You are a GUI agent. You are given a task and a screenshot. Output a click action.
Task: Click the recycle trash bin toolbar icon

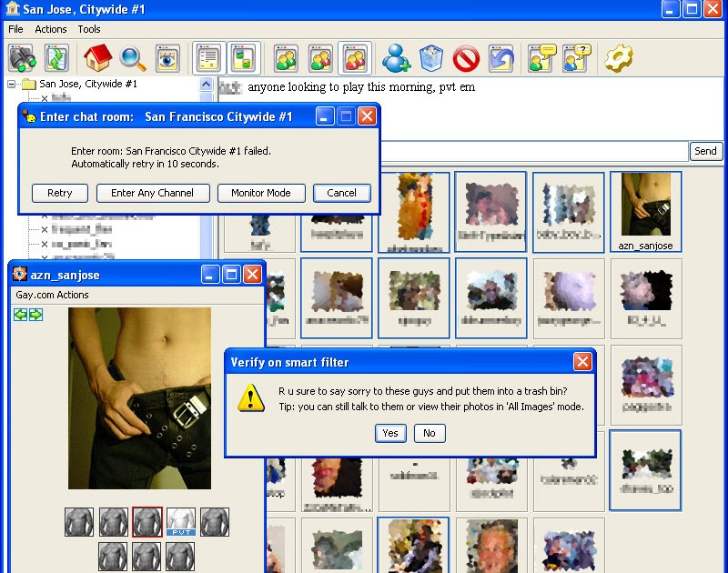(430, 58)
